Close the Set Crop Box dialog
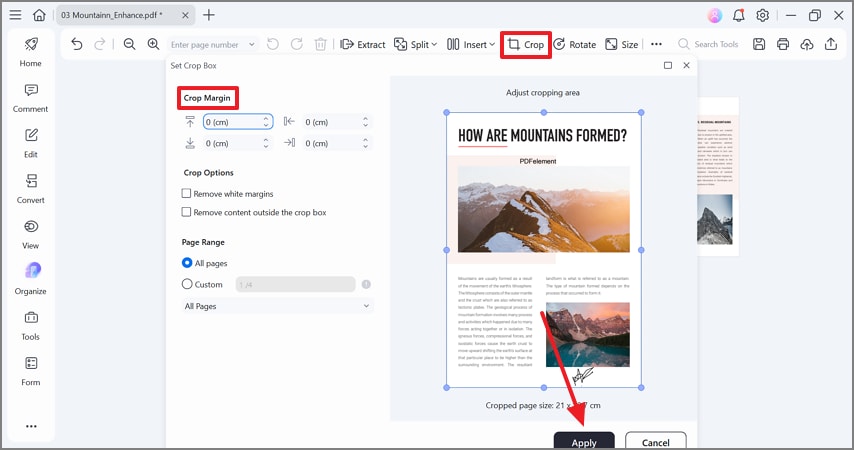The width and height of the screenshot is (854, 450). click(x=686, y=65)
